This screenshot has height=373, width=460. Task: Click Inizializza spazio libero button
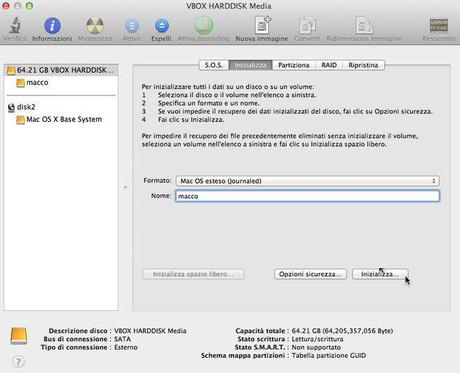[193, 274]
